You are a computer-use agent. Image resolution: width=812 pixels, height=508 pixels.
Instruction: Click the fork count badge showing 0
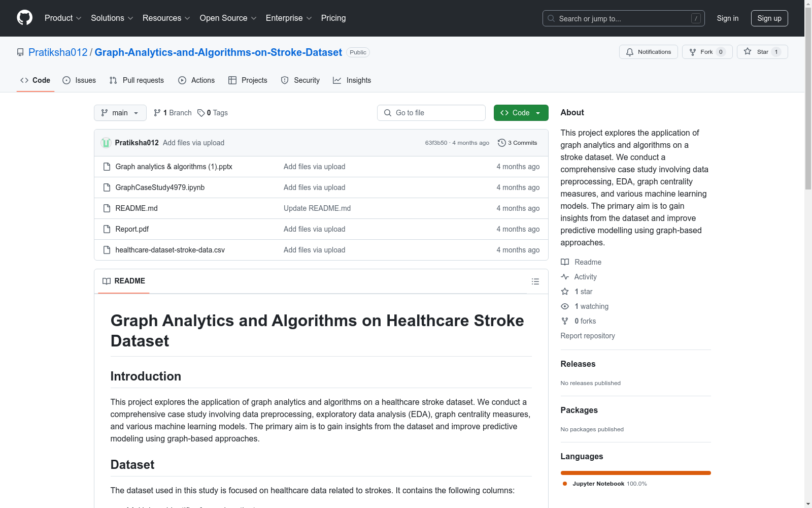click(x=721, y=52)
